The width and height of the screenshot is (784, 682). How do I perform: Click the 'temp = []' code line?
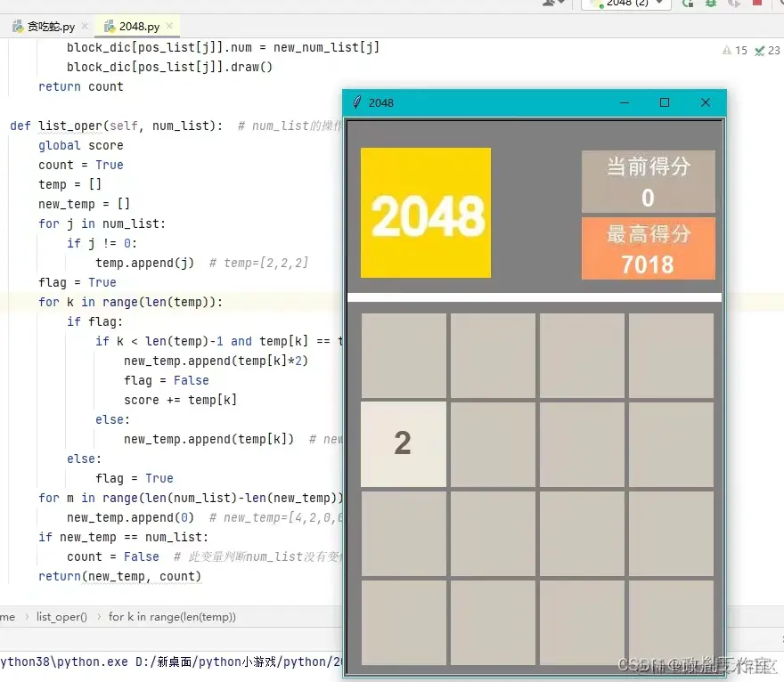(70, 184)
